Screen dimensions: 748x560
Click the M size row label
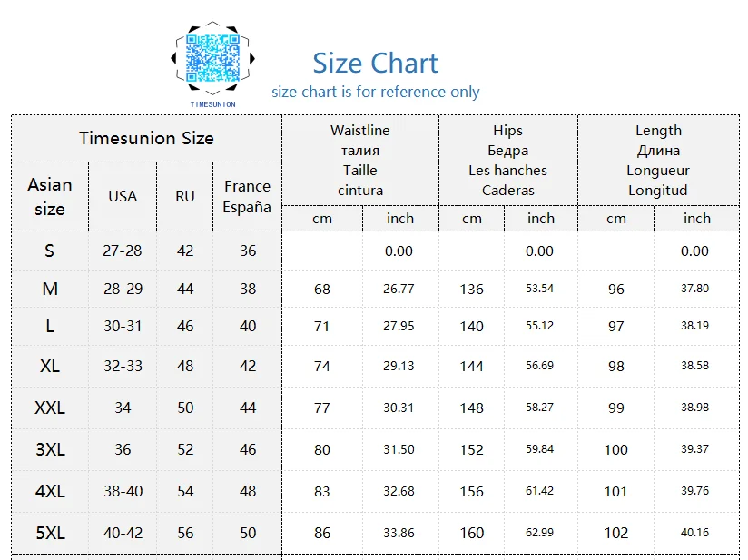pos(50,289)
